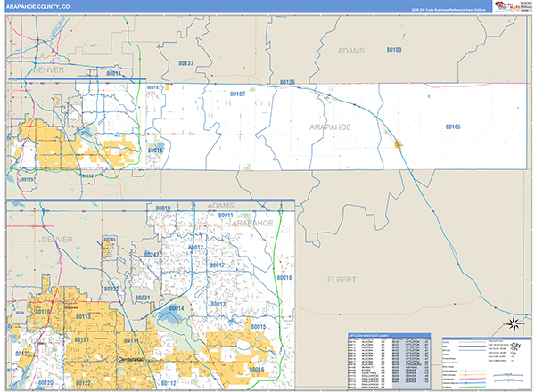Click ZIP code label 80246

point(110,240)
